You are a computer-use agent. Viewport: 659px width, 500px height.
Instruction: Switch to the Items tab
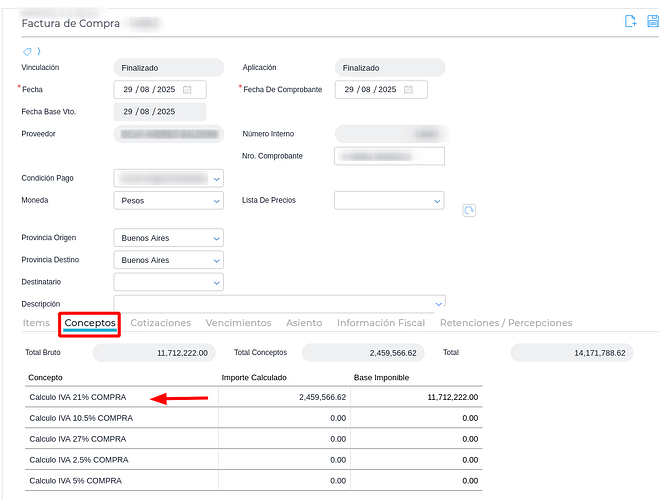point(36,323)
